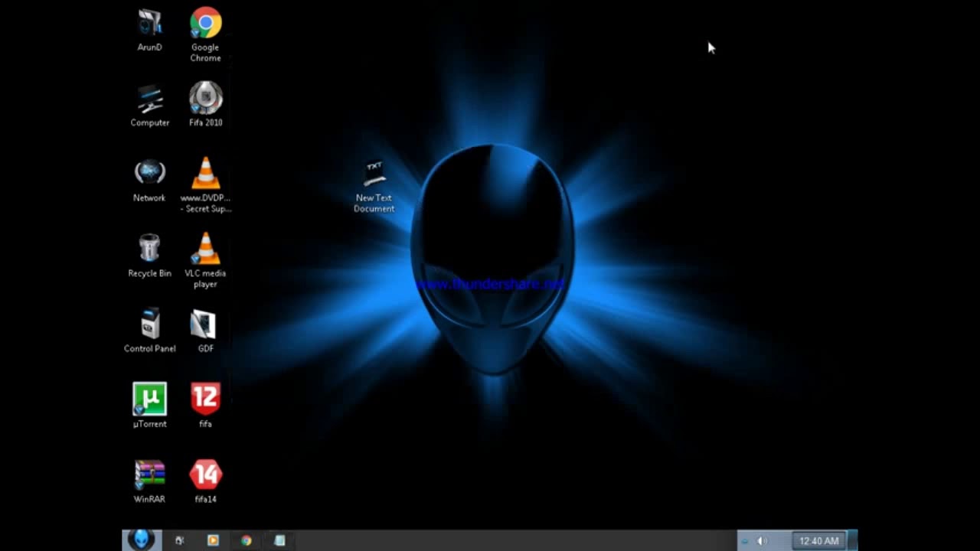Click the 12:40 AM clock
The image size is (980, 551).
(x=819, y=541)
